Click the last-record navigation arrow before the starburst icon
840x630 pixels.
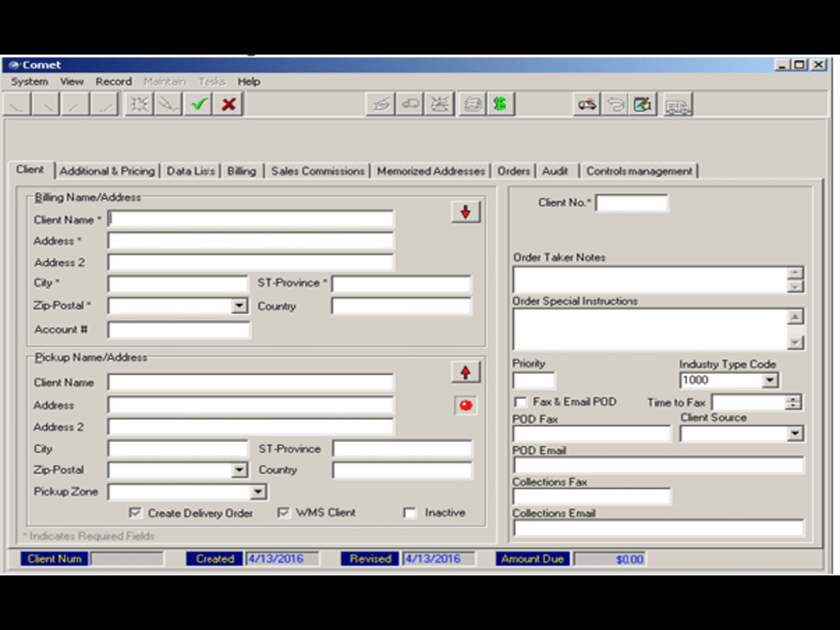coord(104,104)
